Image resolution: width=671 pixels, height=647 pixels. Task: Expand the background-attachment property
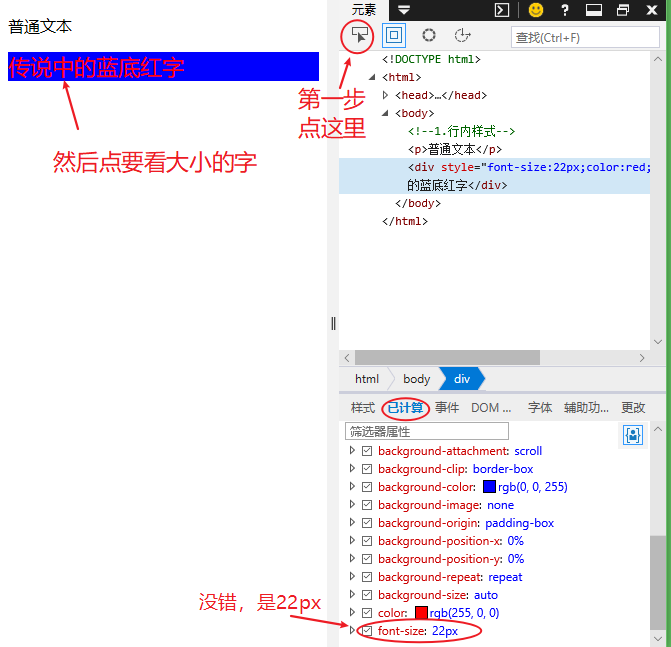352,450
